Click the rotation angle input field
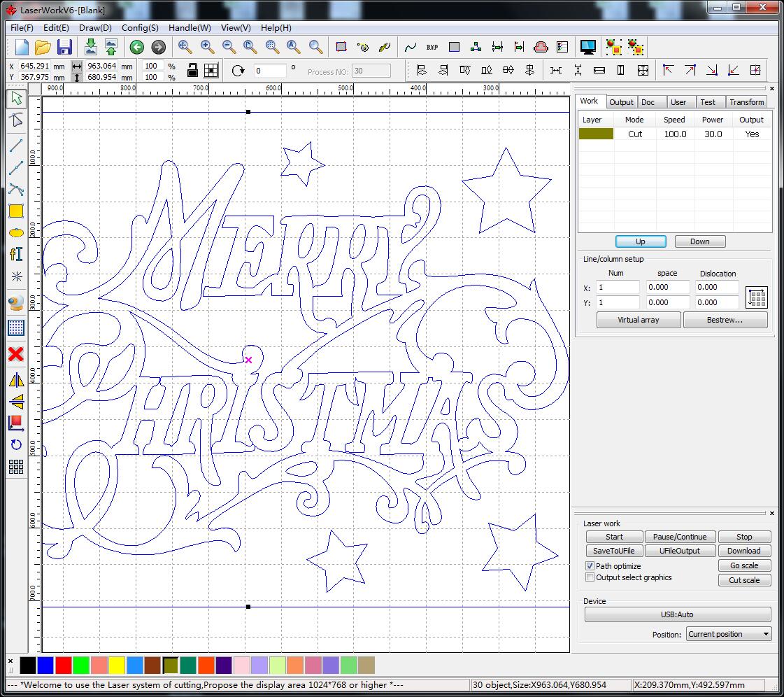 point(269,71)
